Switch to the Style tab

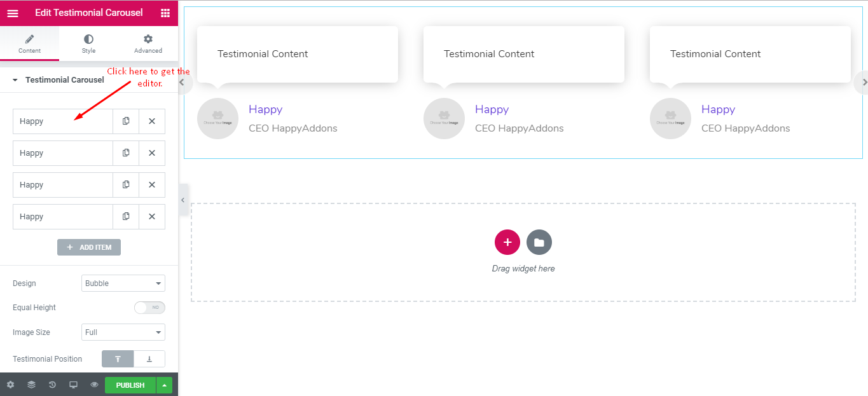88,44
